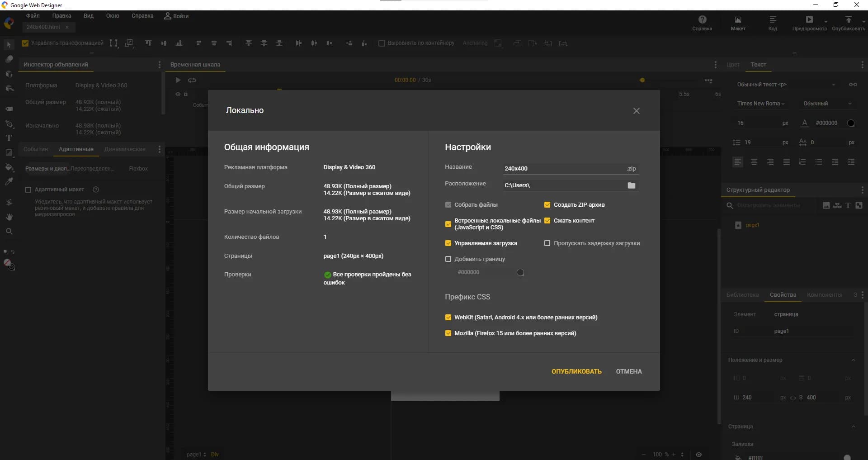
Task: Open the Вид menu
Action: coord(89,16)
